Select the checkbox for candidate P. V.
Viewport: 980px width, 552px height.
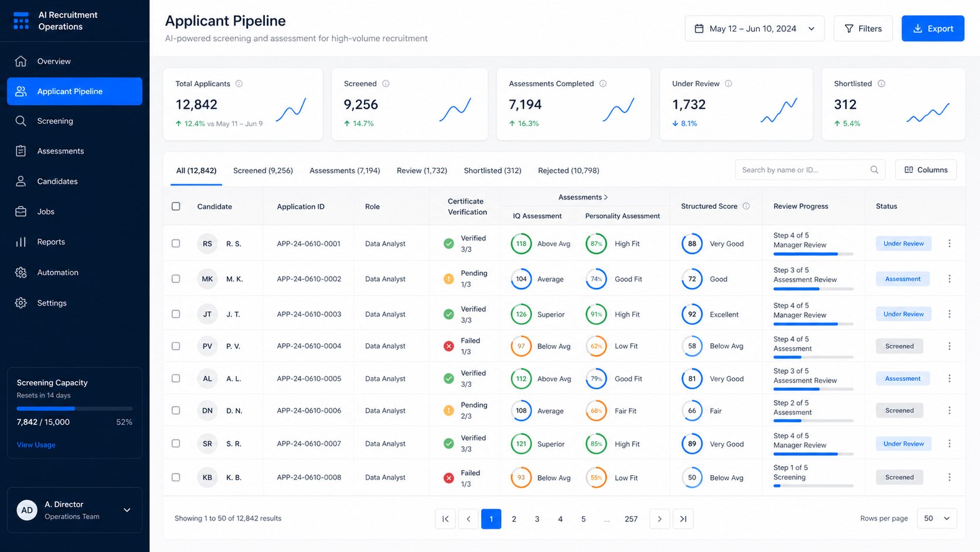click(176, 346)
